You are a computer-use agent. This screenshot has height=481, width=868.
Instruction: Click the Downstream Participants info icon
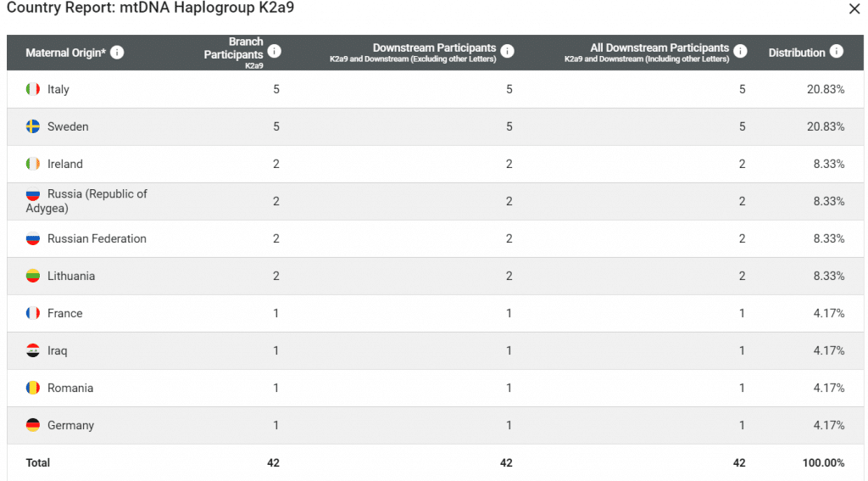click(507, 51)
